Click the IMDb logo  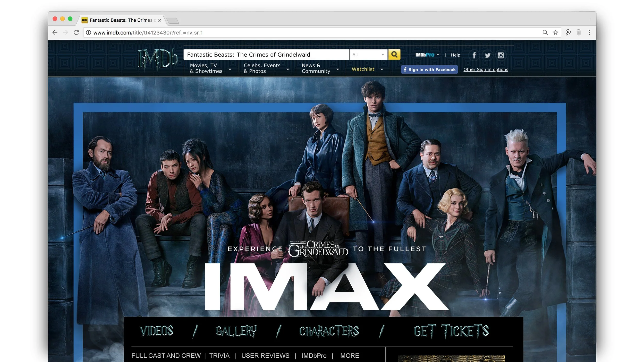point(157,60)
